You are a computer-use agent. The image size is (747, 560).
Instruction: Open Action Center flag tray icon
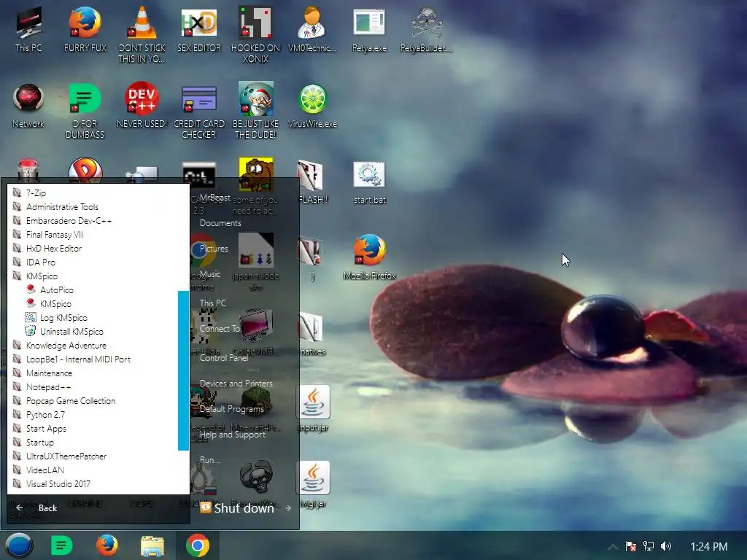coord(631,546)
